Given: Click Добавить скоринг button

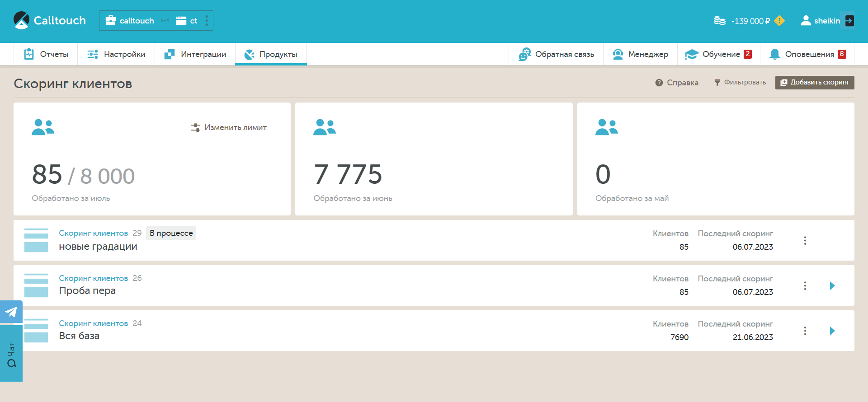Looking at the screenshot, I should (815, 82).
